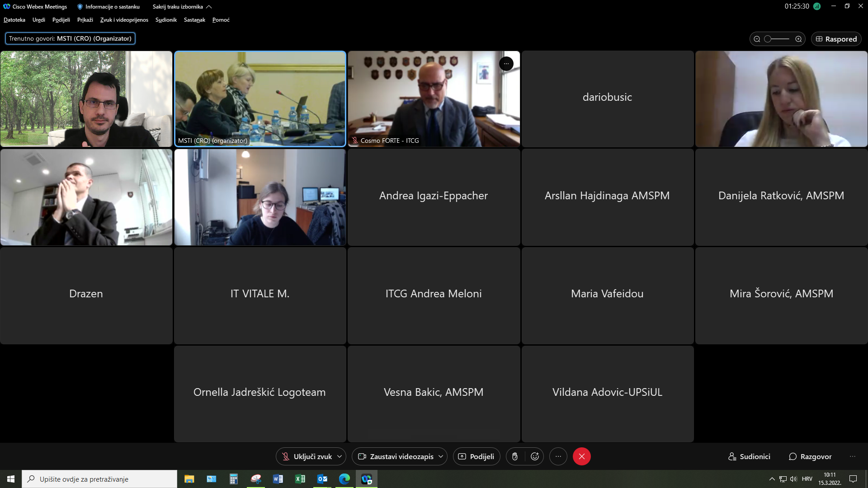
Task: Collapse the menu bar with Sakrij traku izbornika
Action: [182, 7]
